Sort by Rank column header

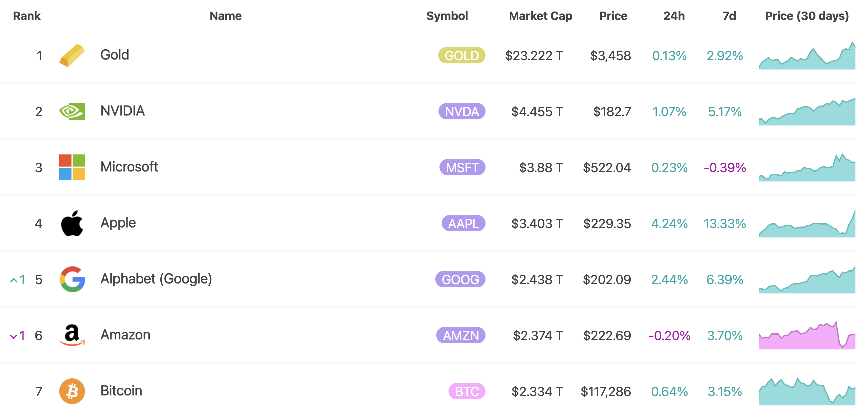27,16
